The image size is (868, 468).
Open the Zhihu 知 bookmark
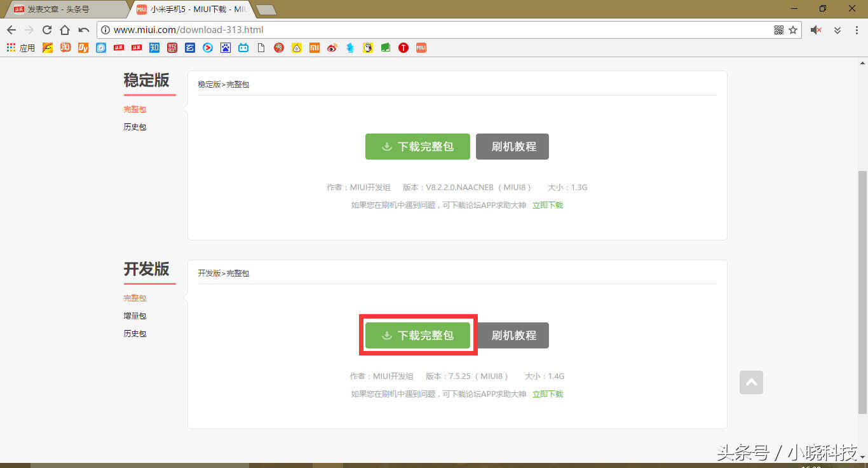click(x=154, y=48)
